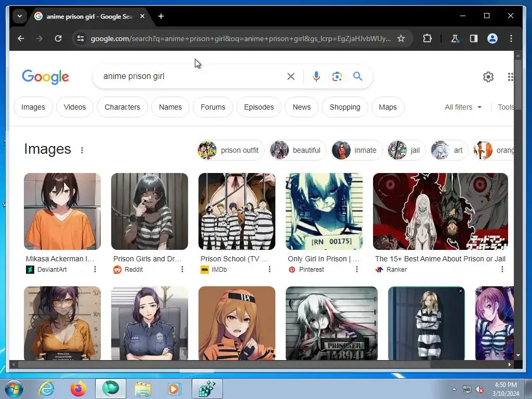Refine images by prison outfit chip
The image size is (532, 399).
[231, 150]
